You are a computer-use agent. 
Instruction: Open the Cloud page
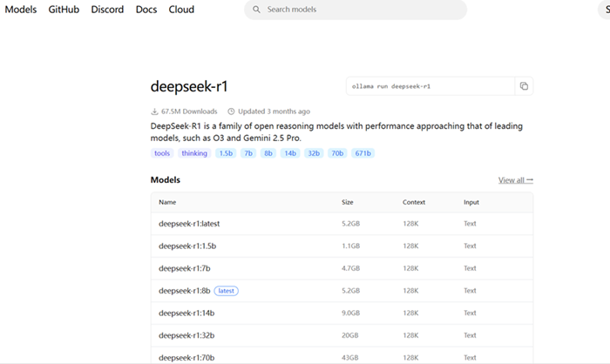[180, 10]
